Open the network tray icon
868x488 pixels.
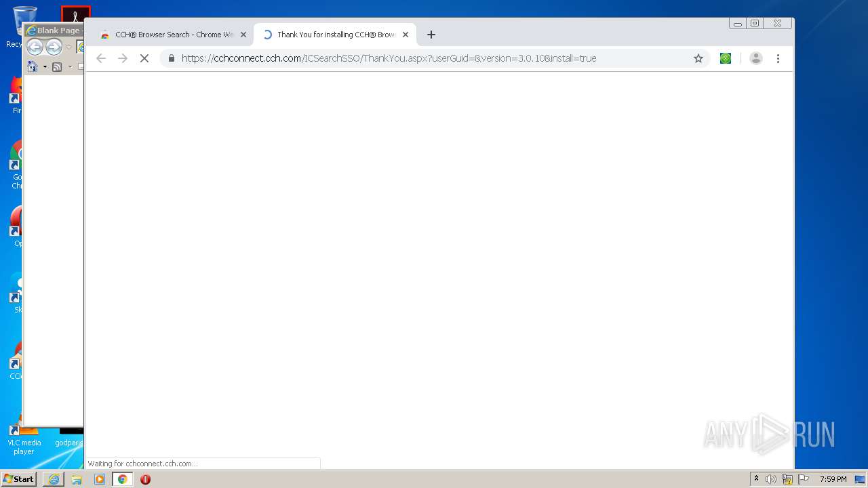pos(787,479)
